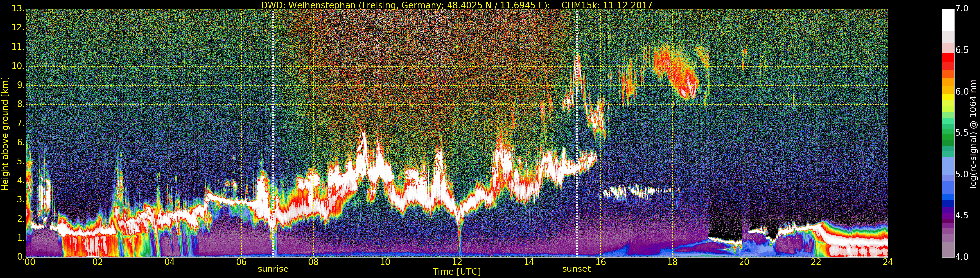Viewport: 980px width, 278px height.
Task: Click the 'sunrise' label below the time axis
Action: click(x=273, y=269)
